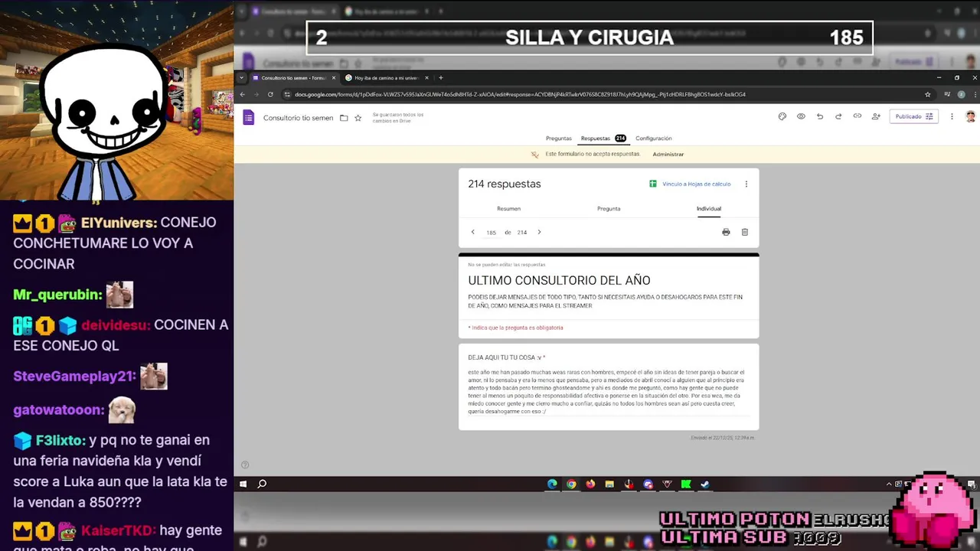
Task: Open the Google Forms home icon
Action: [x=248, y=117]
